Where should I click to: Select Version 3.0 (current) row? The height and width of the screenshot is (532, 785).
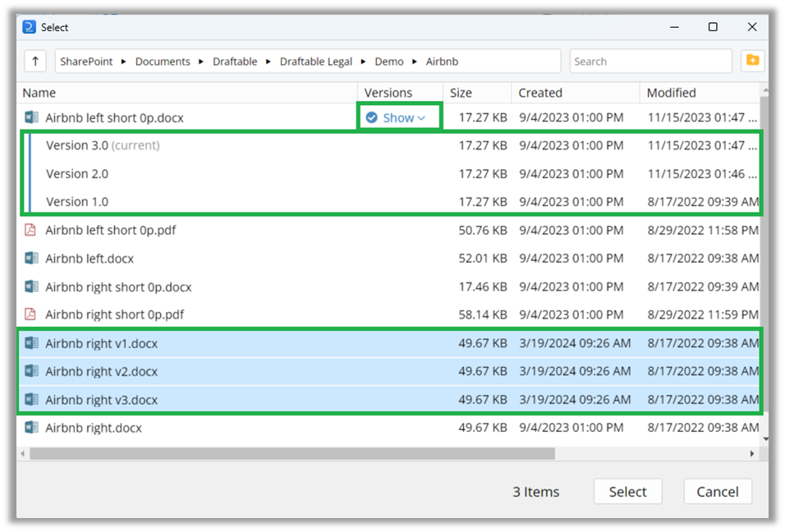point(392,145)
